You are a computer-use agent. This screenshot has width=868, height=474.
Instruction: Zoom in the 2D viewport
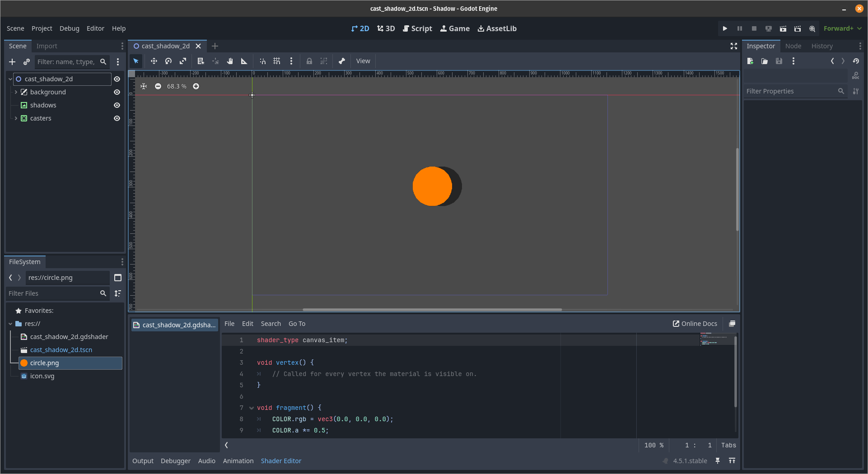[x=196, y=86]
